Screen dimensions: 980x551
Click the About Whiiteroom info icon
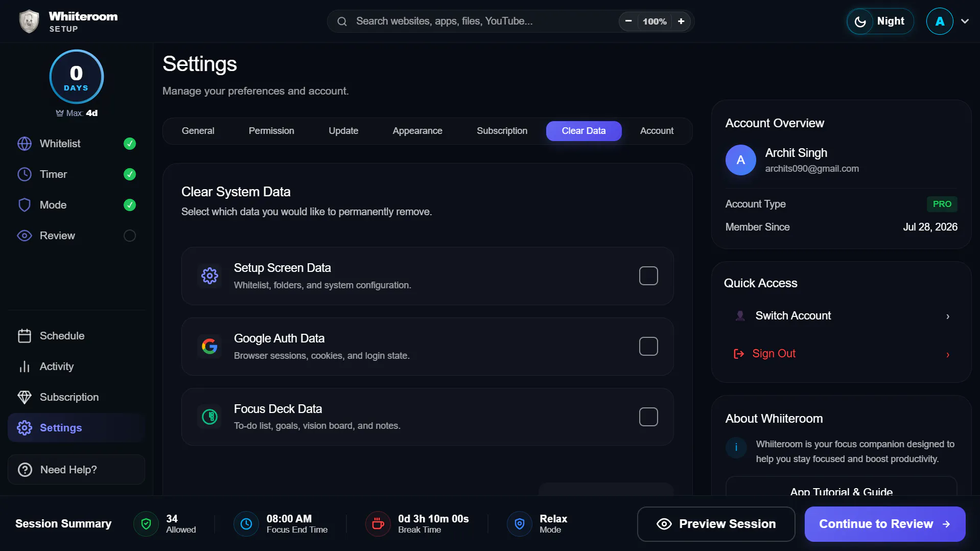(x=736, y=448)
